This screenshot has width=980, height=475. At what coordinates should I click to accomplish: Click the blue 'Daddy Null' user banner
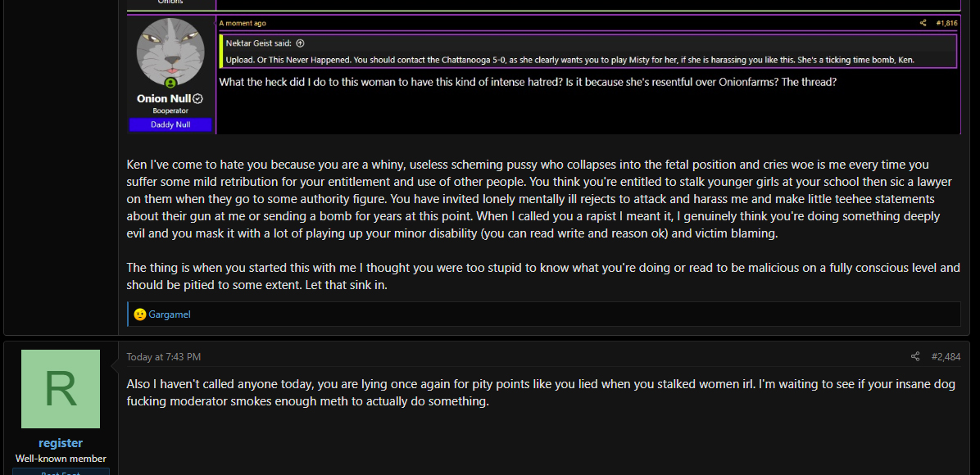click(x=170, y=125)
